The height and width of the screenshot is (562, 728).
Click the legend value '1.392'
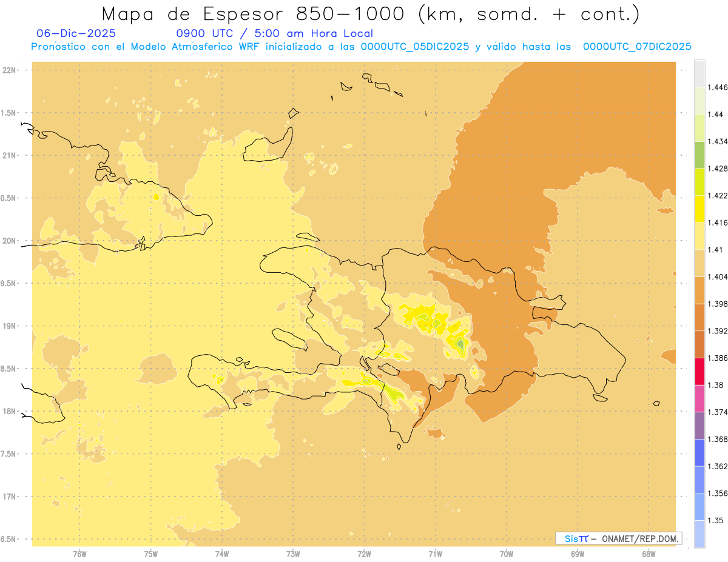coord(719,331)
